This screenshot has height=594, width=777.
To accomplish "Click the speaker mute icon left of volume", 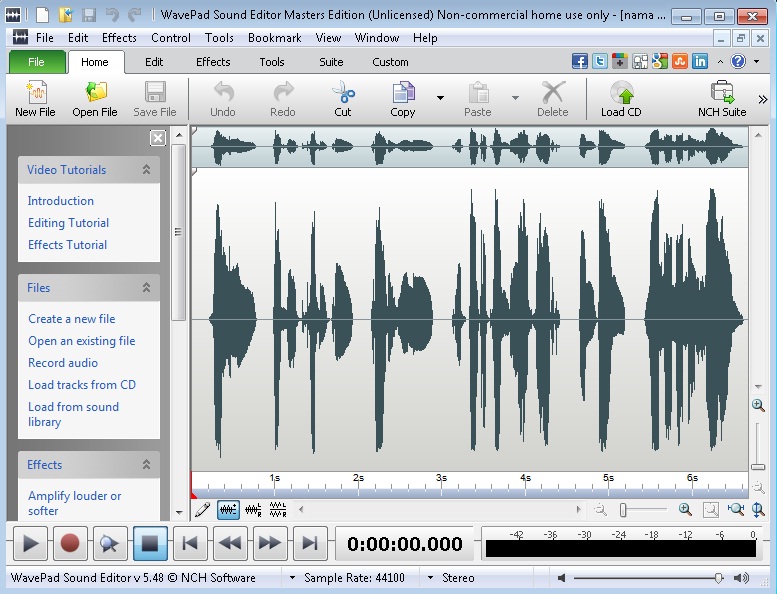I will pos(561,578).
